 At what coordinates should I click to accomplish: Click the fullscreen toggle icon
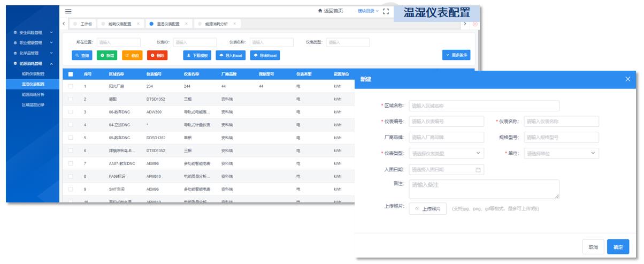(386, 11)
